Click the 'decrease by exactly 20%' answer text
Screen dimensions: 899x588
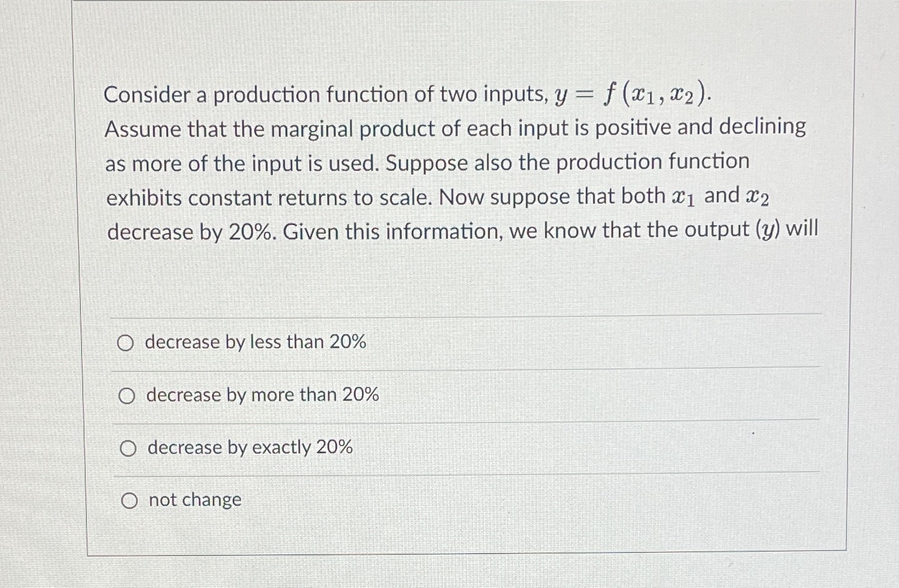(249, 447)
